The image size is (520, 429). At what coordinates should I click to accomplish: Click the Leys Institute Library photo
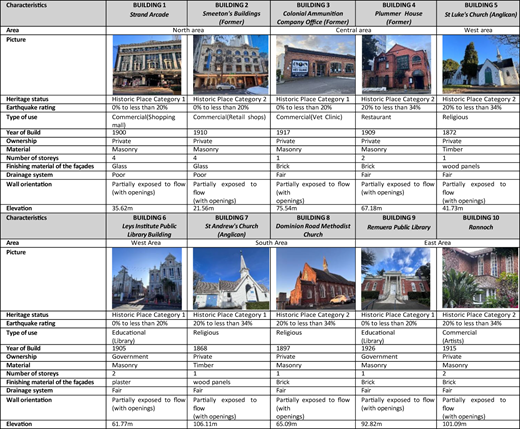147,279
